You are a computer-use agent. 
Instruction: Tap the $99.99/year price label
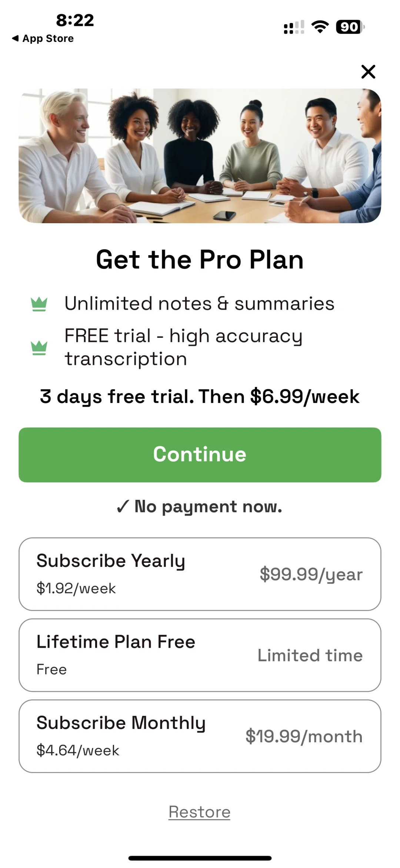(311, 574)
